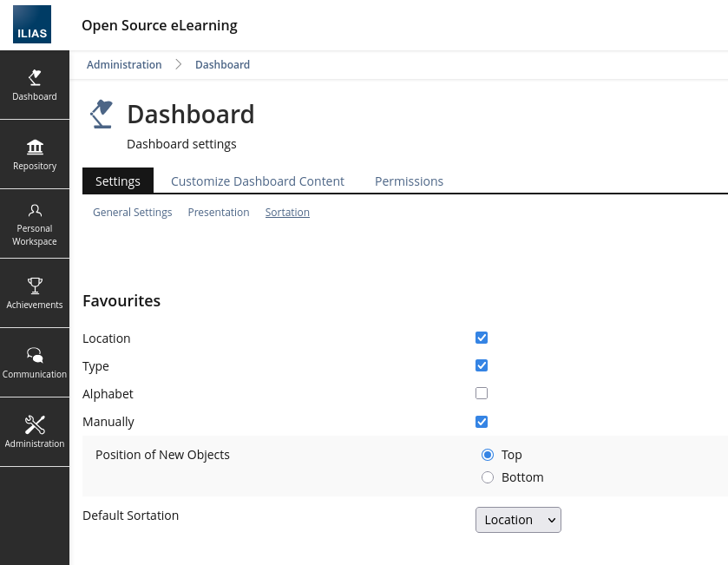The image size is (728, 565).
Task: Click Administration in the breadcrumb
Action: click(x=124, y=65)
